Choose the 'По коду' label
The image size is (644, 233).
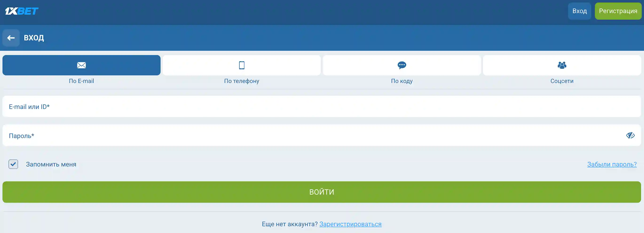pos(402,81)
